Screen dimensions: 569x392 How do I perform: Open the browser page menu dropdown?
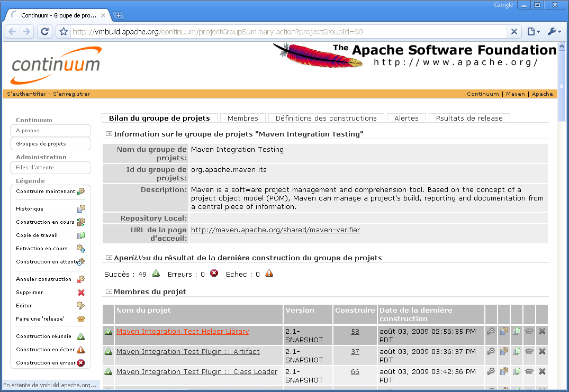click(534, 32)
